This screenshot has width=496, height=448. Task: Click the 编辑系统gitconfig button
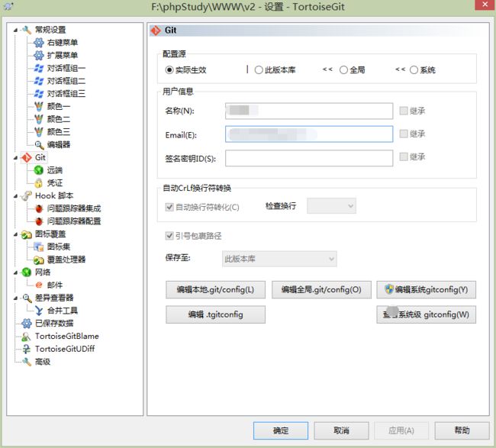coord(426,289)
